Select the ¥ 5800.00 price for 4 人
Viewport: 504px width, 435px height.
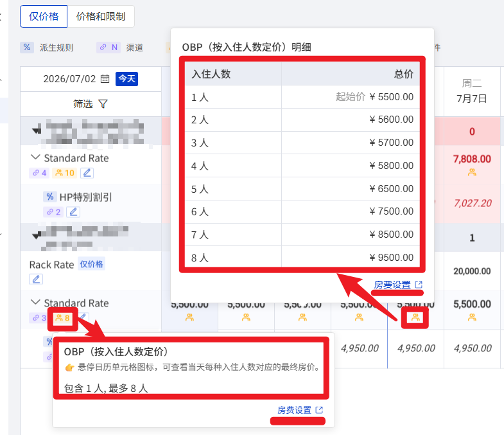point(391,166)
